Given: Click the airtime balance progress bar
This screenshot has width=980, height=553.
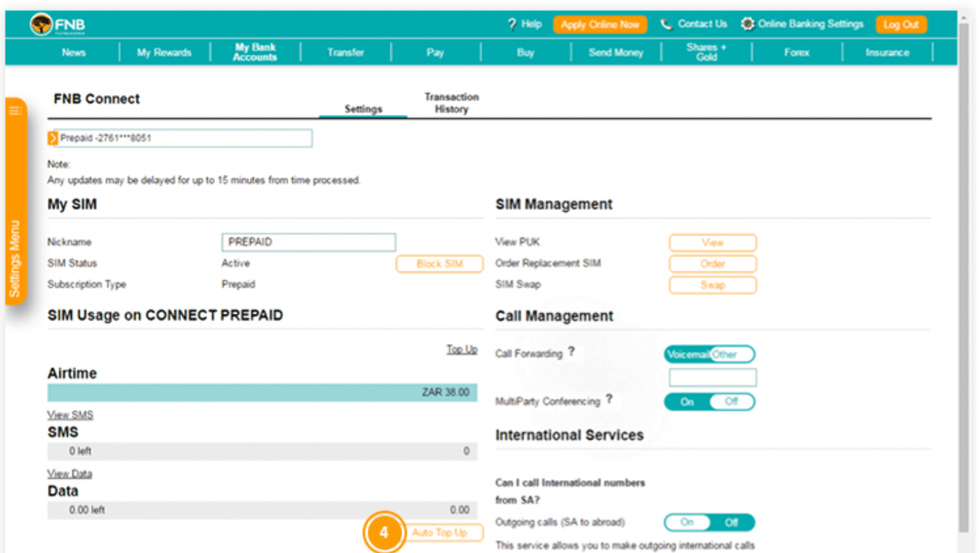Looking at the screenshot, I should (263, 393).
